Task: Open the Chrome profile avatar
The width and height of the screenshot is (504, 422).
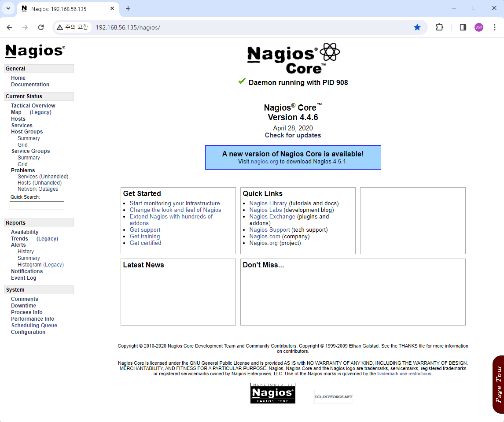Action: [x=479, y=27]
